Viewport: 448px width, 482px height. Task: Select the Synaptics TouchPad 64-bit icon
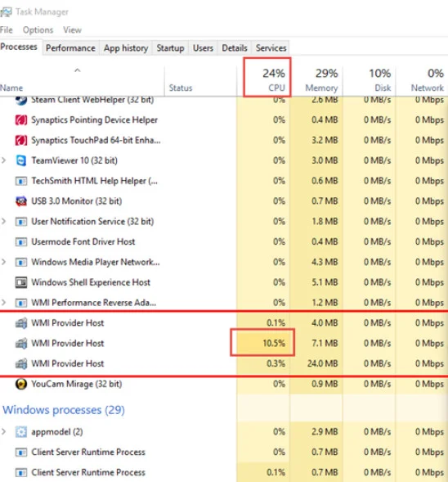(x=21, y=140)
